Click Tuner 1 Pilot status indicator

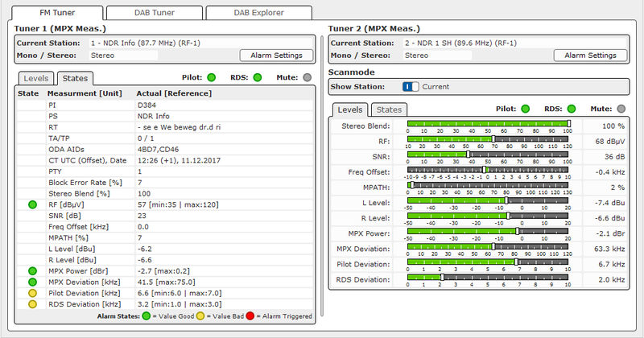[212, 77]
